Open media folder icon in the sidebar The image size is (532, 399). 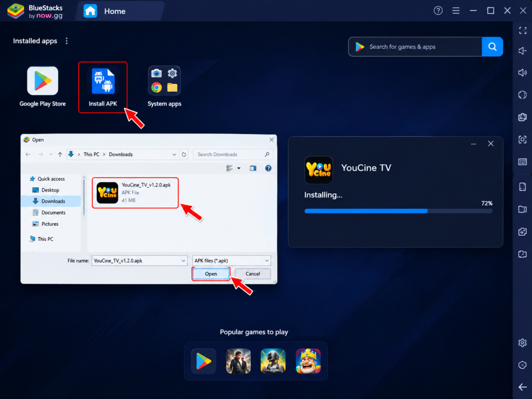click(x=523, y=209)
